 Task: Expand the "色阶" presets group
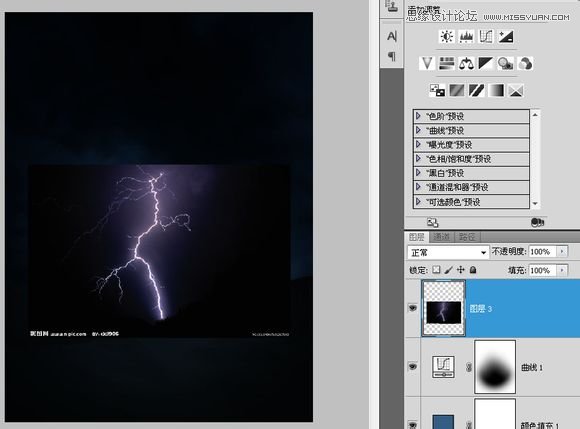(x=418, y=116)
